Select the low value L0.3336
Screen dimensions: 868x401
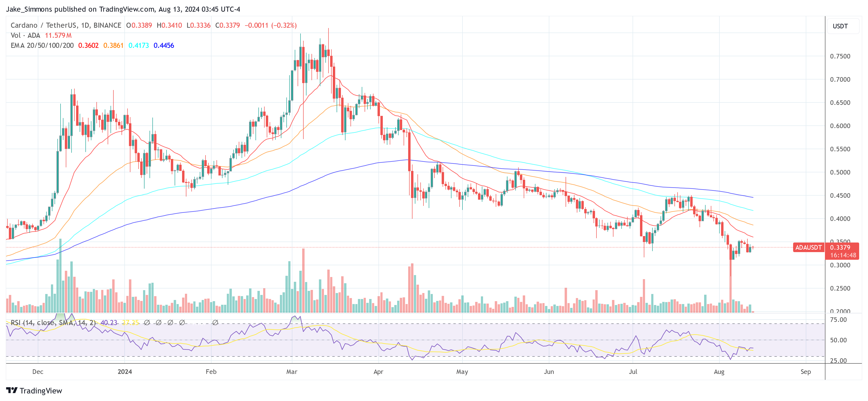click(199, 25)
